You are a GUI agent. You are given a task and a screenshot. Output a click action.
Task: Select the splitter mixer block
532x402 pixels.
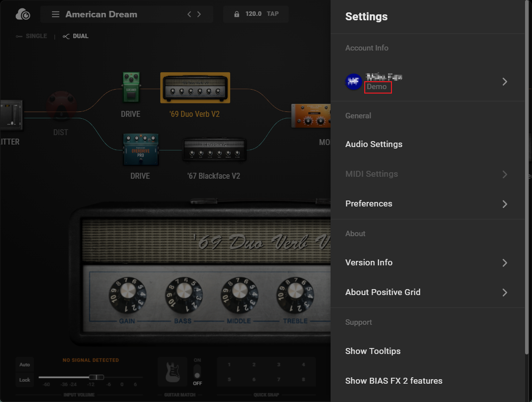click(x=11, y=115)
